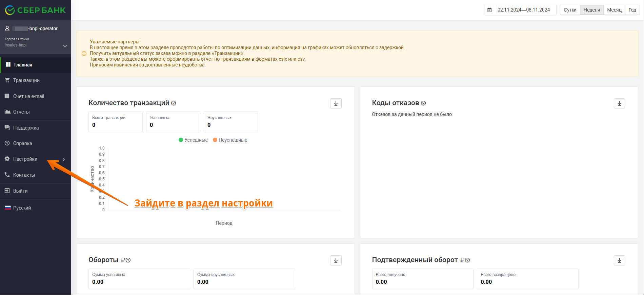
Task: Open help tooltip next to Количество транзакций
Action: [x=174, y=103]
